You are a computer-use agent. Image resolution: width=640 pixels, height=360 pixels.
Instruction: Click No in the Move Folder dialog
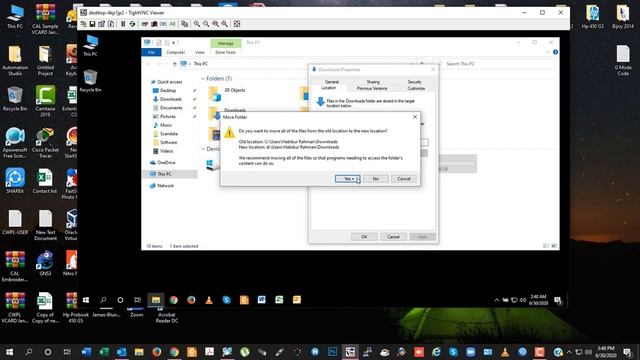pyautogui.click(x=376, y=179)
